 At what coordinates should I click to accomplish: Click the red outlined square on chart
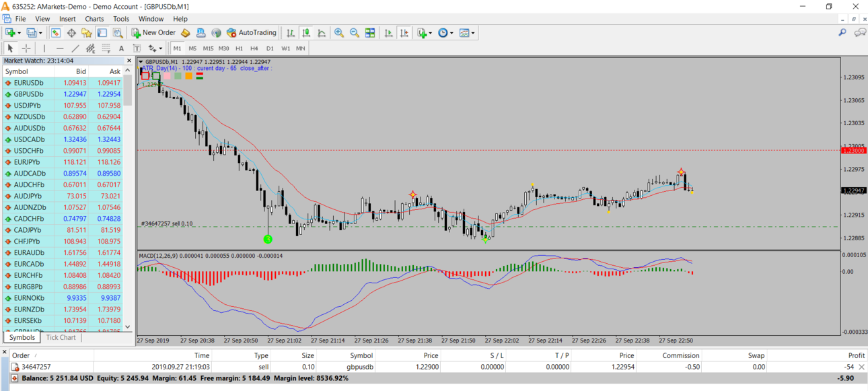145,76
